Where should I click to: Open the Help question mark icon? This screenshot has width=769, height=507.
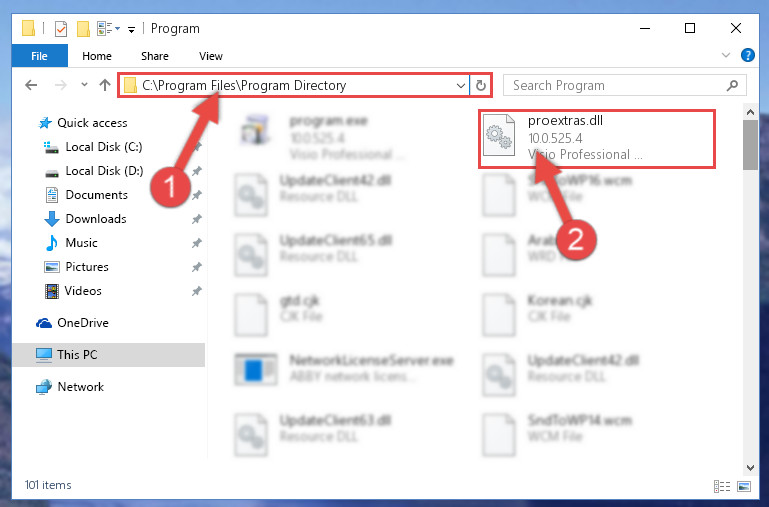click(x=748, y=55)
